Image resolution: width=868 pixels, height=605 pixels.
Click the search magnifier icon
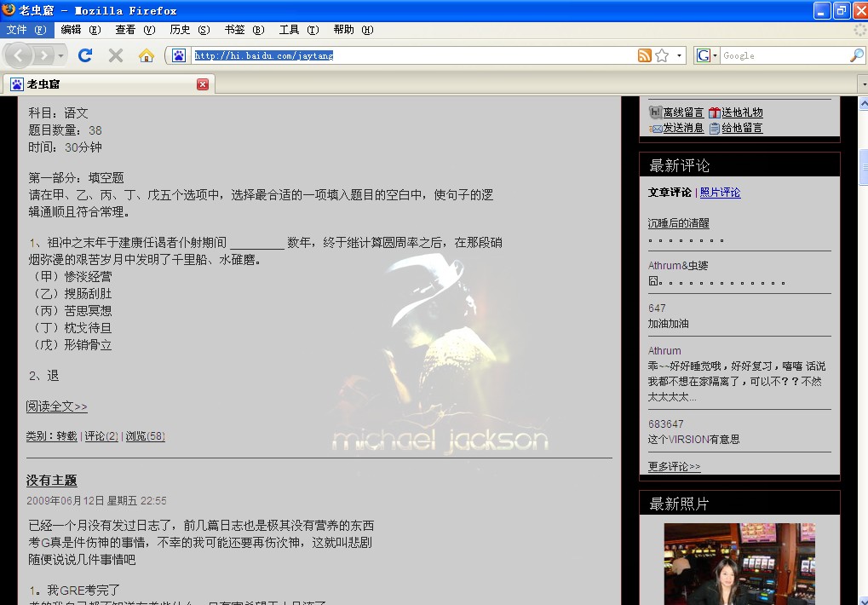(x=856, y=55)
